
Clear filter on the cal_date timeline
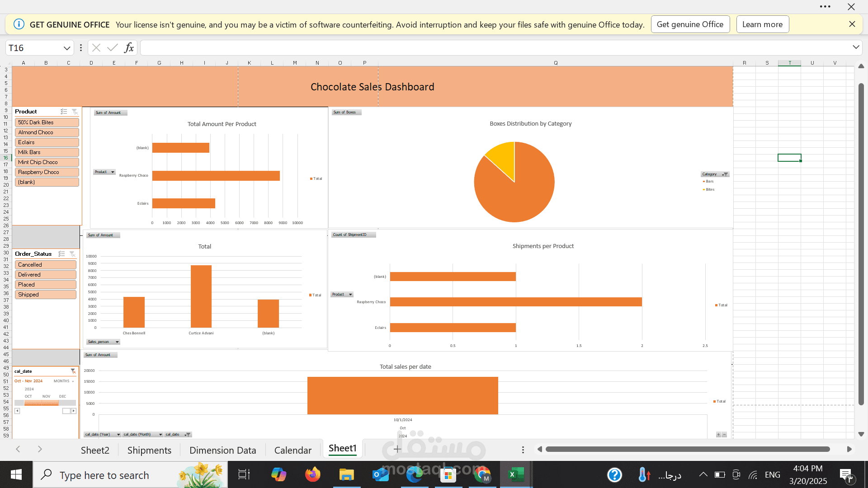click(x=73, y=371)
